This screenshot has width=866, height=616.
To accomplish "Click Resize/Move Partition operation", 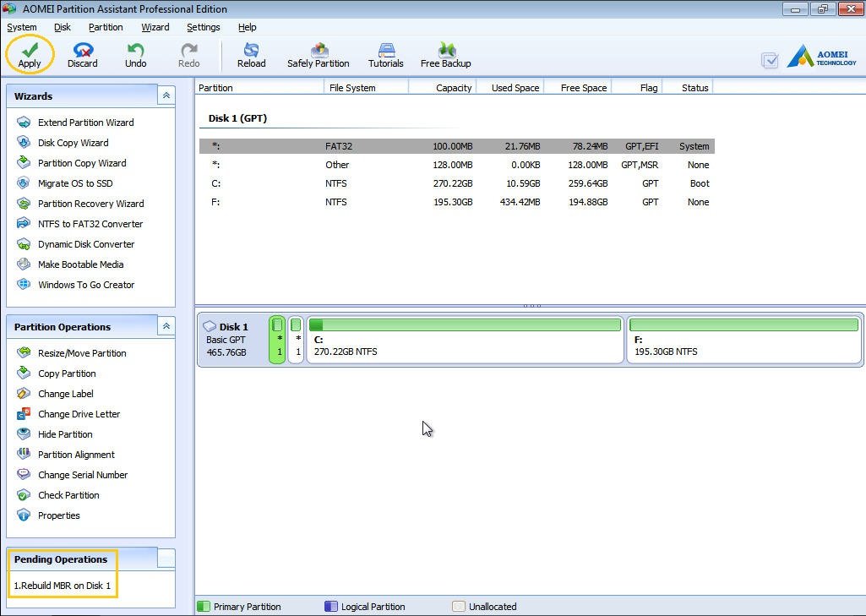I will click(x=82, y=353).
